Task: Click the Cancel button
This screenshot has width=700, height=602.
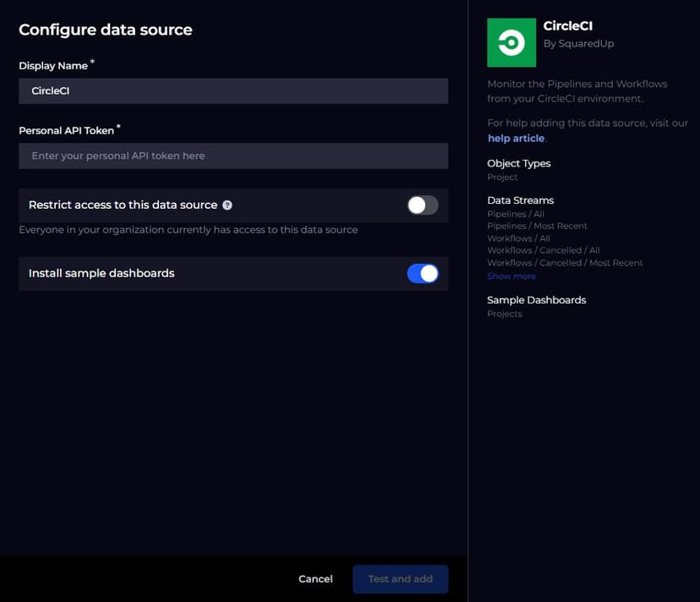Action: coord(314,579)
